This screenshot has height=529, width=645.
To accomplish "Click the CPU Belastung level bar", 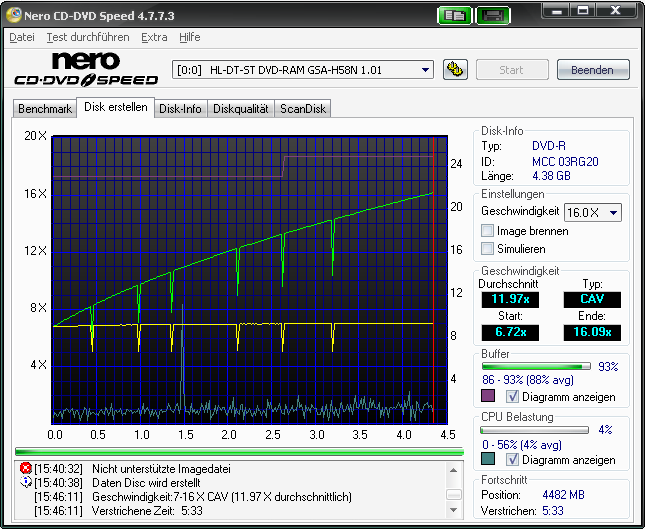I will (535, 430).
